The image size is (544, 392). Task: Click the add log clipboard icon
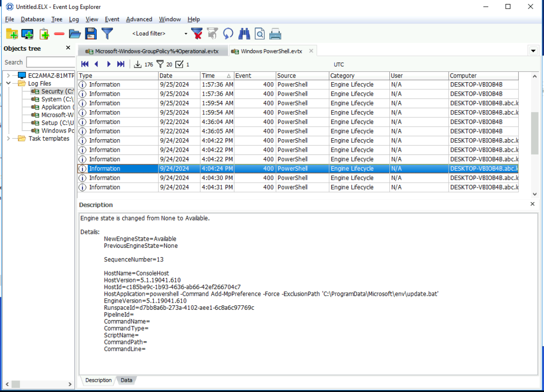(44, 34)
